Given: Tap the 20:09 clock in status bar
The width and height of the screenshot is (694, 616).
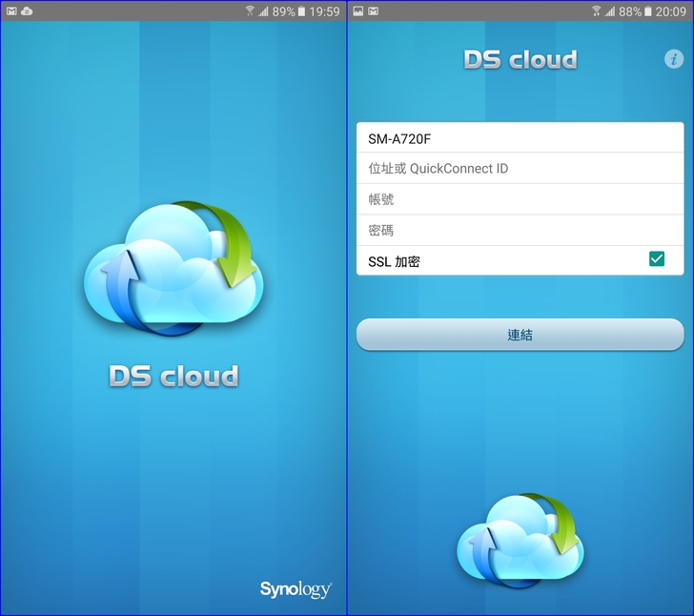Looking at the screenshot, I should point(670,11).
